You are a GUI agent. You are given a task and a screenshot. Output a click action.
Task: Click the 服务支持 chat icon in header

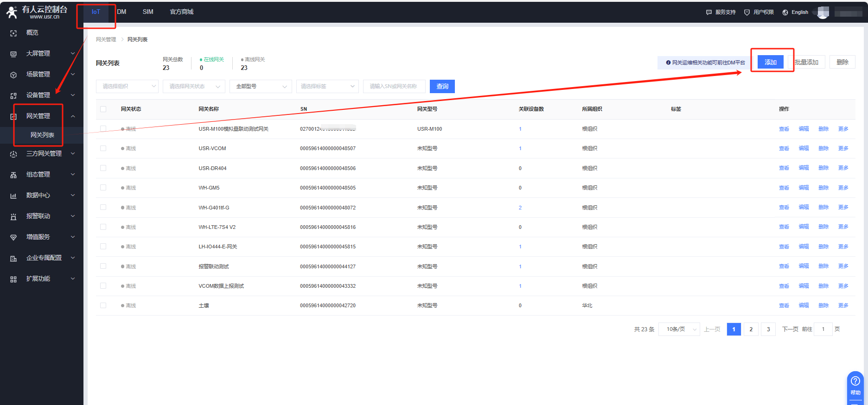click(x=708, y=13)
